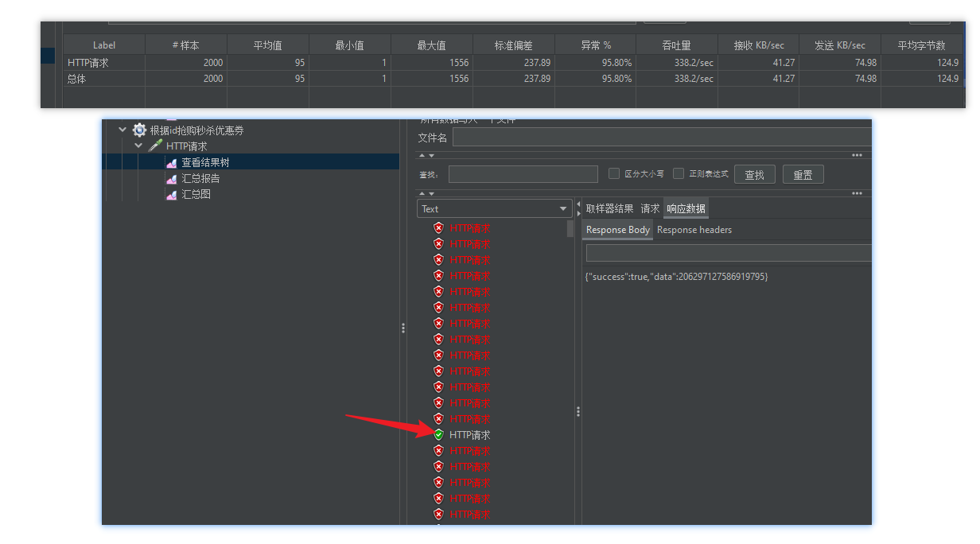Enable the 区分大小写 checkbox
This screenshot has height=544, width=980.
[614, 173]
